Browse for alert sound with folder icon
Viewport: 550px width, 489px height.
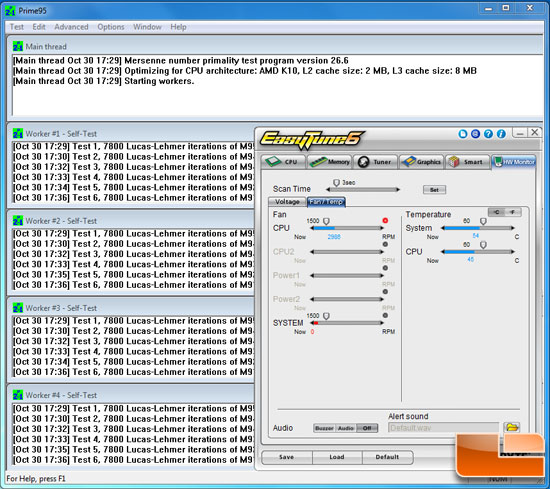(x=512, y=427)
